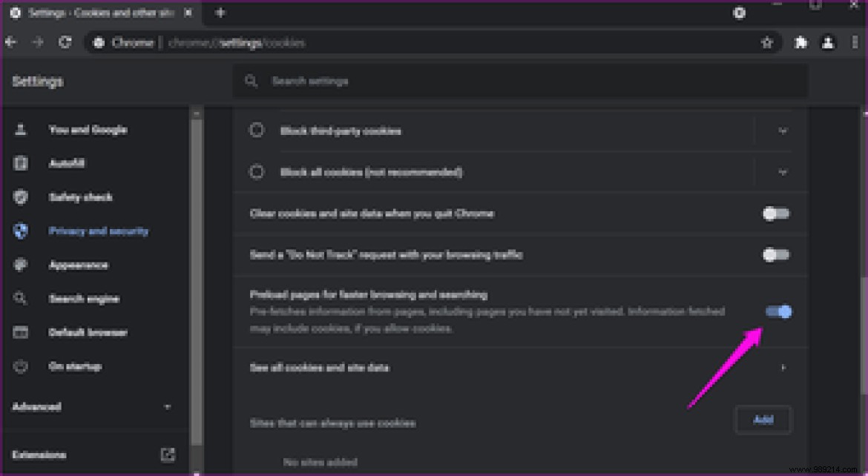The width and height of the screenshot is (868, 476).
Task: Run a Safety check from the sidebar
Action: click(20, 197)
